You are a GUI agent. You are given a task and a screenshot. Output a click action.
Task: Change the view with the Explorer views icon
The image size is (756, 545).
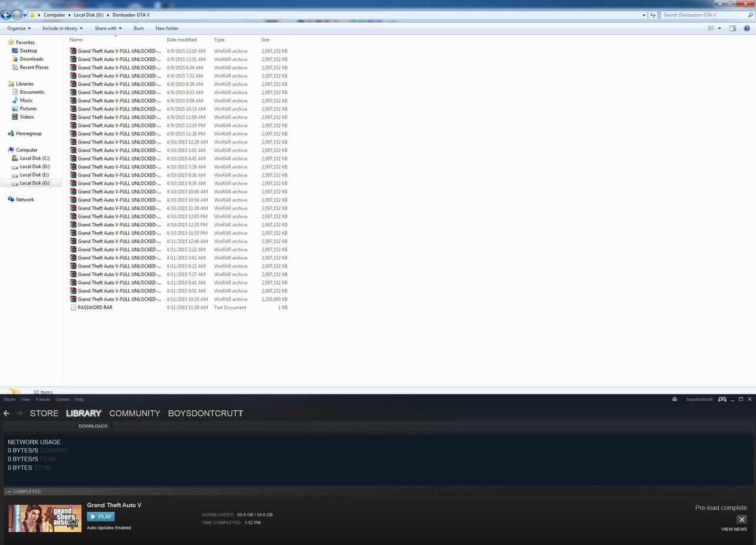711,28
